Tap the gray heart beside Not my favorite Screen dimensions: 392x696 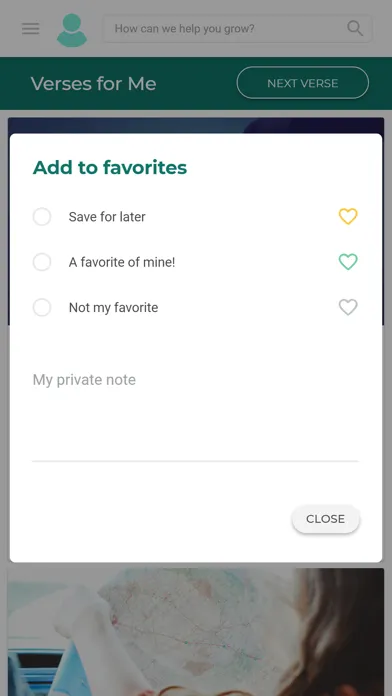click(x=348, y=307)
